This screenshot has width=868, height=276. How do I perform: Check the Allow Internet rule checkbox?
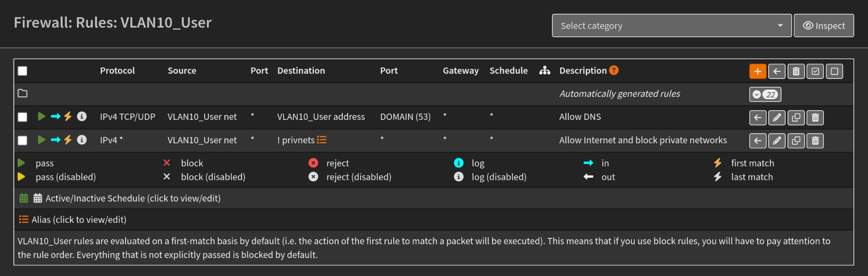[x=23, y=141]
